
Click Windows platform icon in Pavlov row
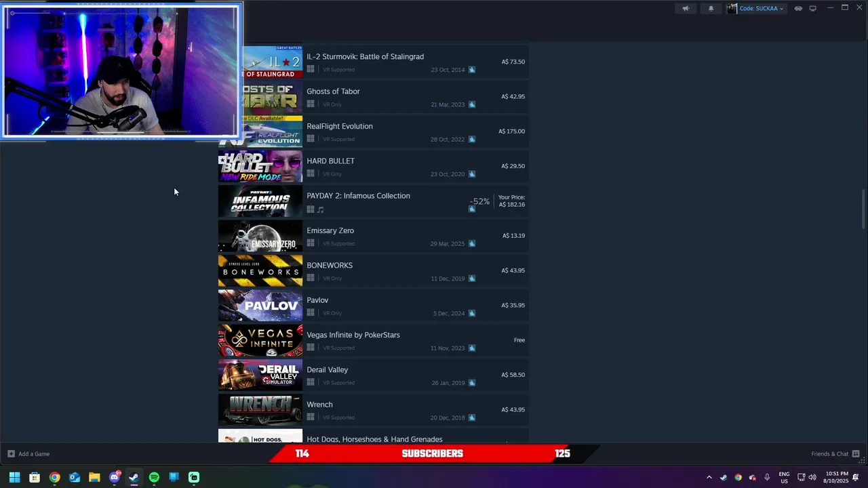311,312
